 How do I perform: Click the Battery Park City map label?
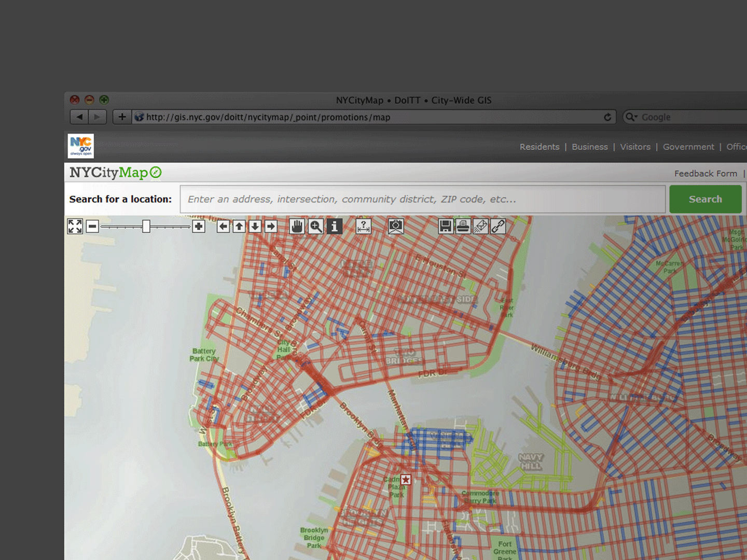204,355
